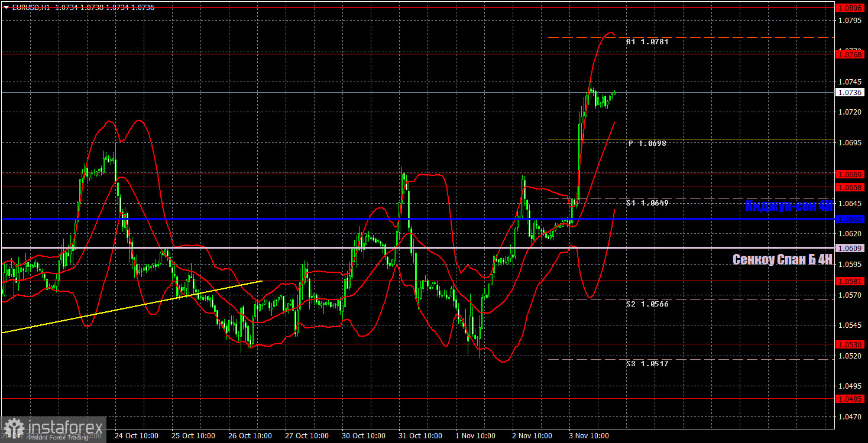This screenshot has height=443, width=868.
Task: Click the 1.0720 price scale value
Action: (x=850, y=112)
